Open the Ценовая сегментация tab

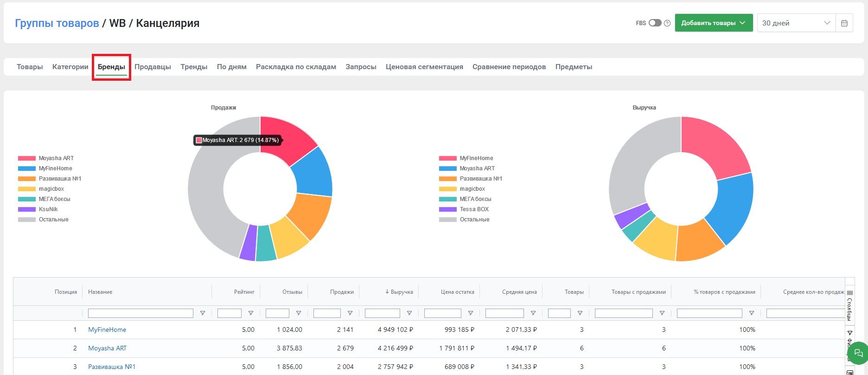coord(424,67)
